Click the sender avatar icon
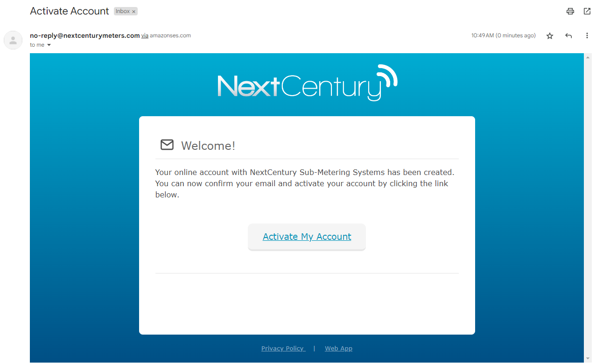Screen dimensions: 596x364 [13, 40]
